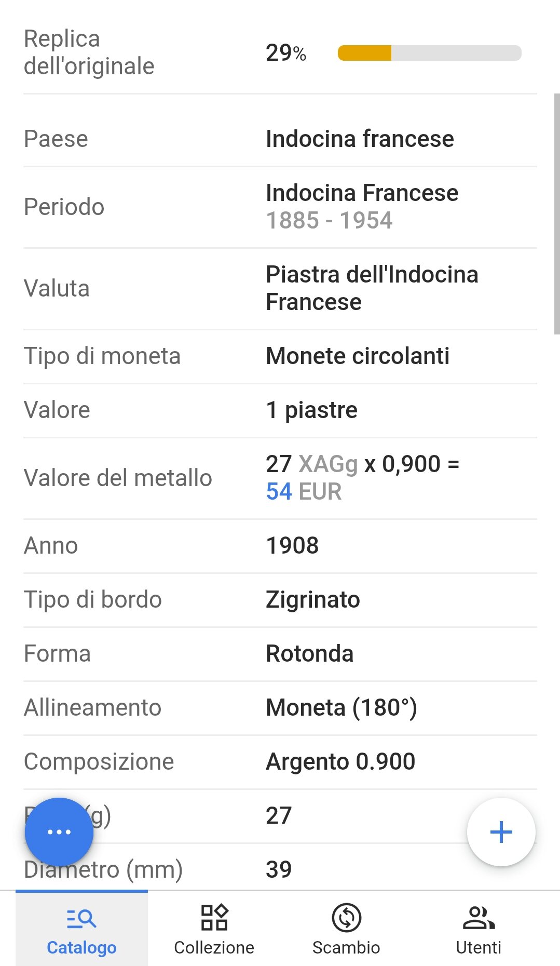Click the vertical scrollbar on the right
This screenshot has width=560, height=966.
click(556, 213)
